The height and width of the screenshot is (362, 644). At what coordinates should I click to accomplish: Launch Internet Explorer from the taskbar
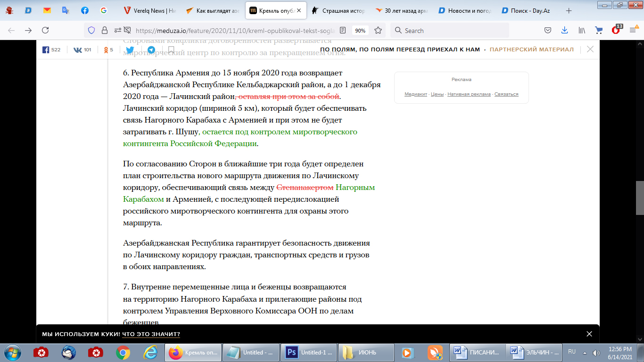point(150,352)
